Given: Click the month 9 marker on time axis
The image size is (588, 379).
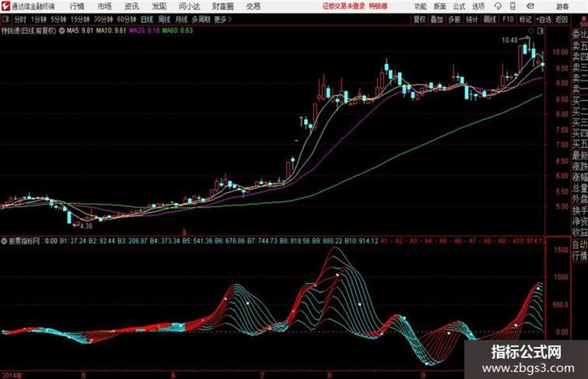Looking at the screenshot, I should (423, 375).
